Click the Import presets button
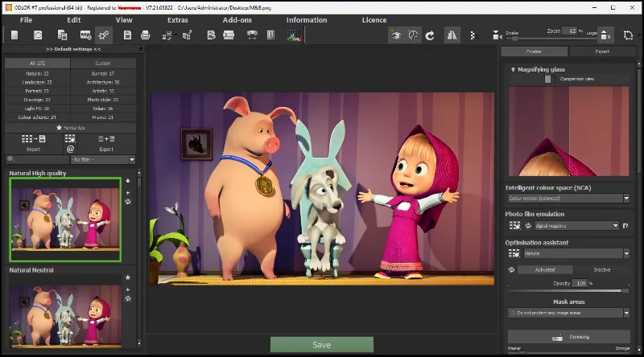This screenshot has width=644, height=357. (33, 143)
